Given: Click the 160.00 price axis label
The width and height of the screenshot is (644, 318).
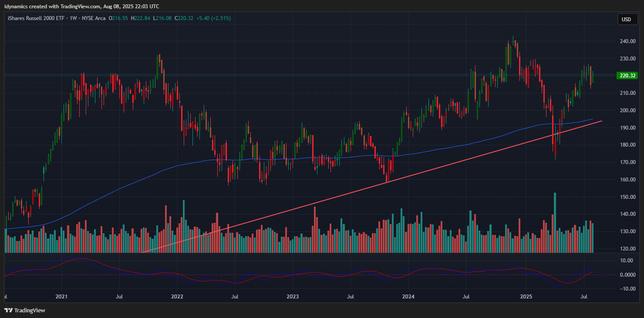Looking at the screenshot, I should point(627,180).
